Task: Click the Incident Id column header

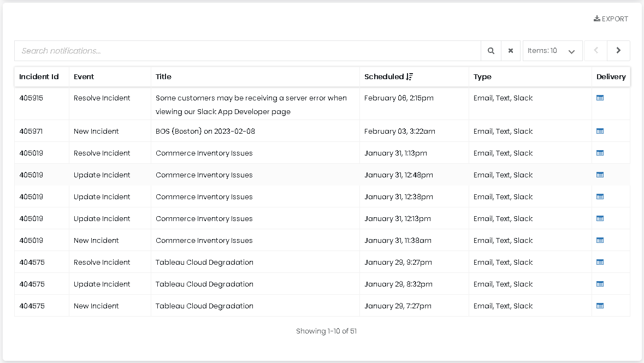Action: (39, 77)
